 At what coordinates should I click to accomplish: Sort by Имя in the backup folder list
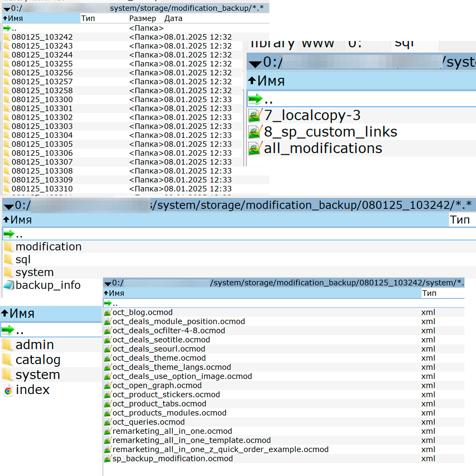41,19
